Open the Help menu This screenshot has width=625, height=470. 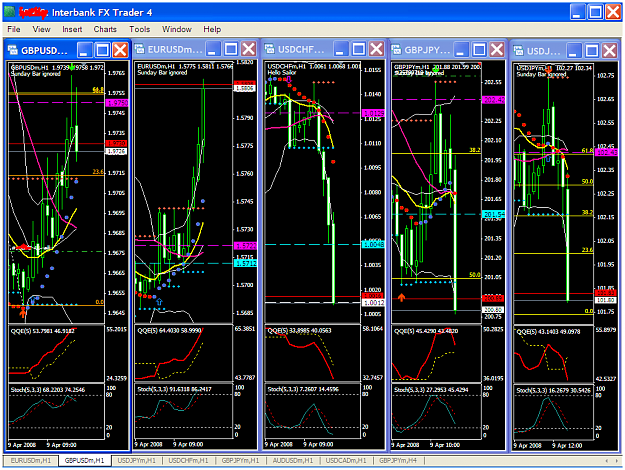pos(212,29)
